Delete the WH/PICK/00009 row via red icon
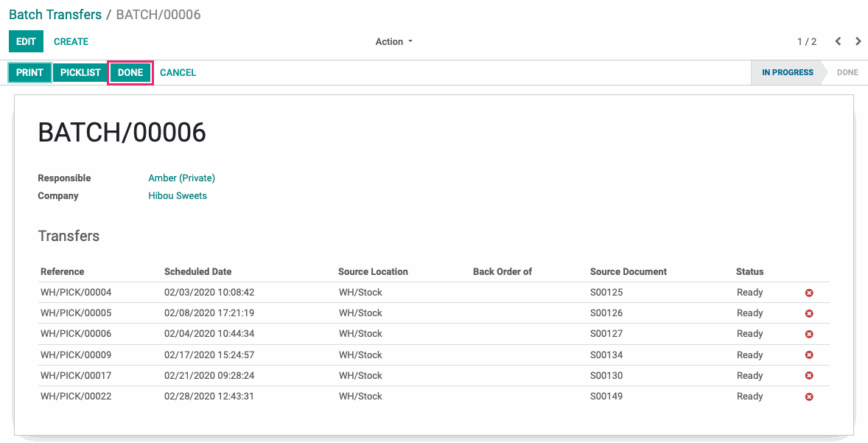The image size is (868, 443). point(809,355)
